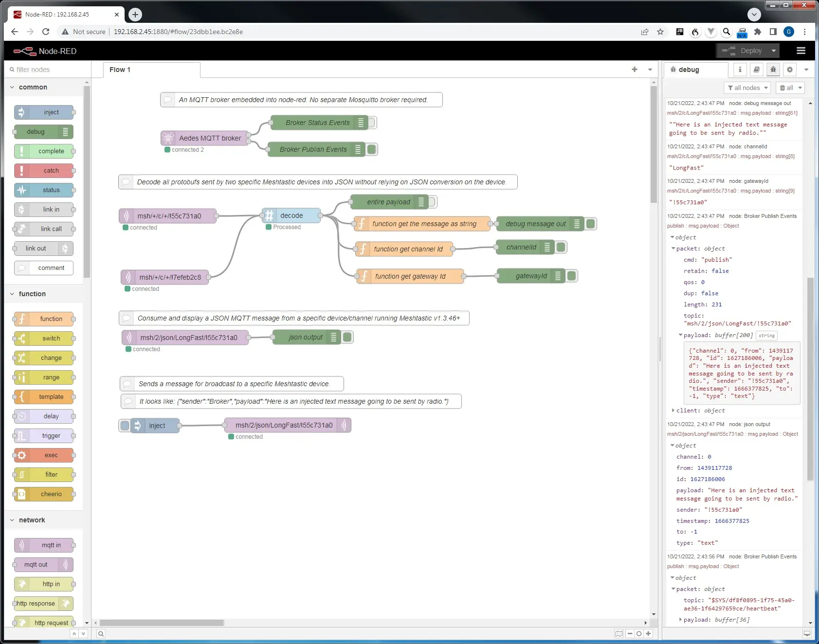Image resolution: width=819 pixels, height=644 pixels.
Task: Zoom out the canvas with minus icon
Action: [x=630, y=633]
